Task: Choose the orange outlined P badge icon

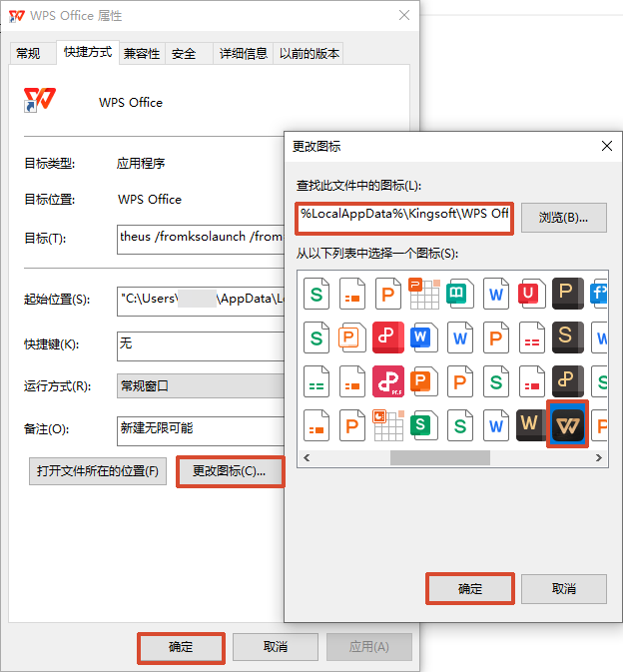Action: (x=351, y=336)
